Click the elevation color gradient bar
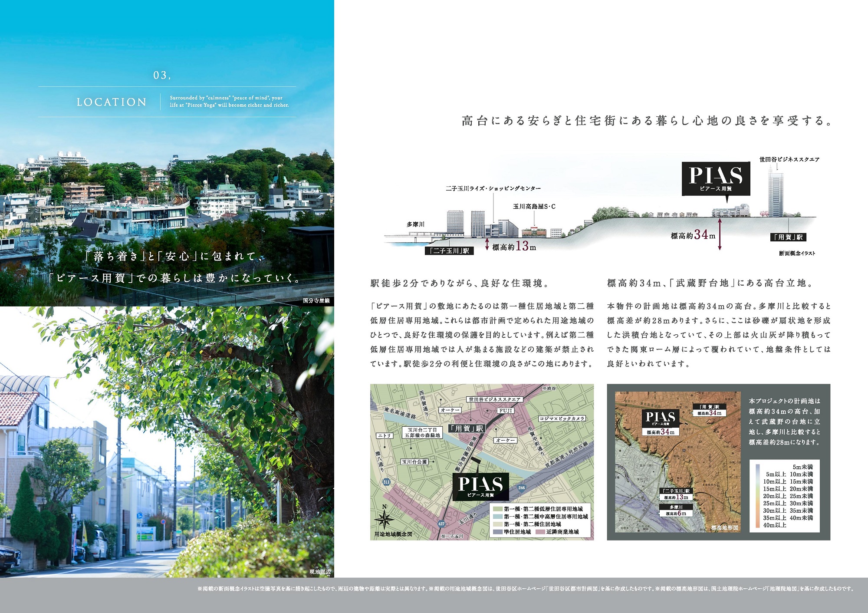The width and height of the screenshot is (868, 613). click(757, 496)
